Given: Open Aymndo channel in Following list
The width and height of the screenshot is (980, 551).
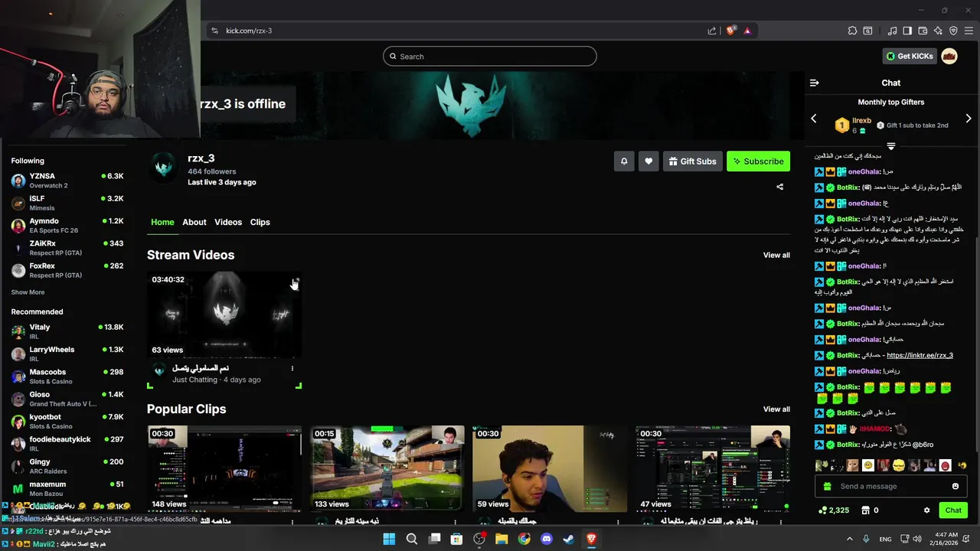Looking at the screenshot, I should tap(67, 226).
